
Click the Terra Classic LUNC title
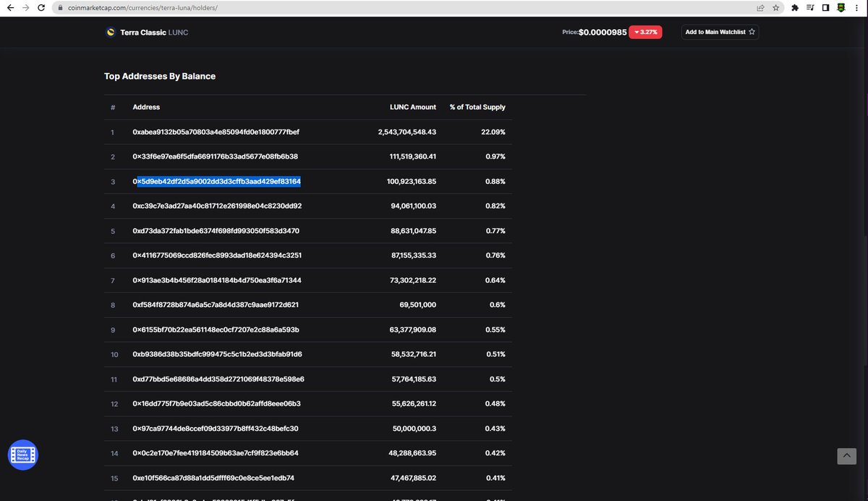pyautogui.click(x=155, y=33)
